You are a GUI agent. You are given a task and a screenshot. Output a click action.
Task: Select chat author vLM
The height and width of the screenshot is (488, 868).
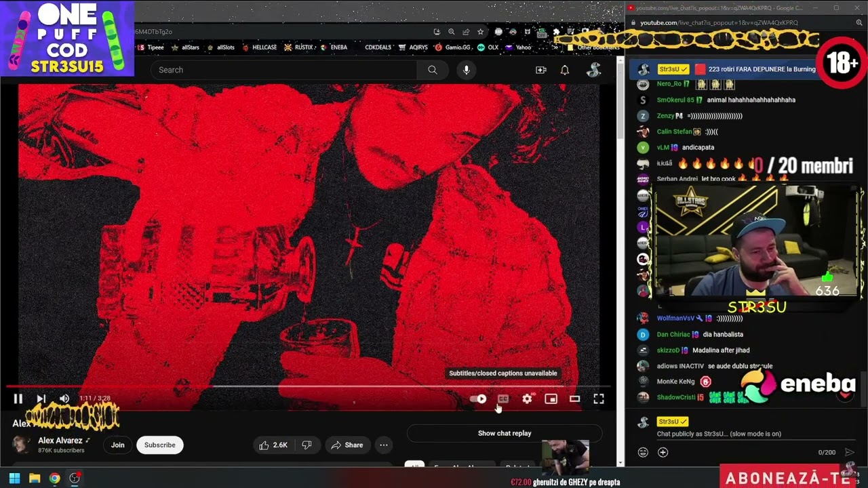[x=663, y=147]
